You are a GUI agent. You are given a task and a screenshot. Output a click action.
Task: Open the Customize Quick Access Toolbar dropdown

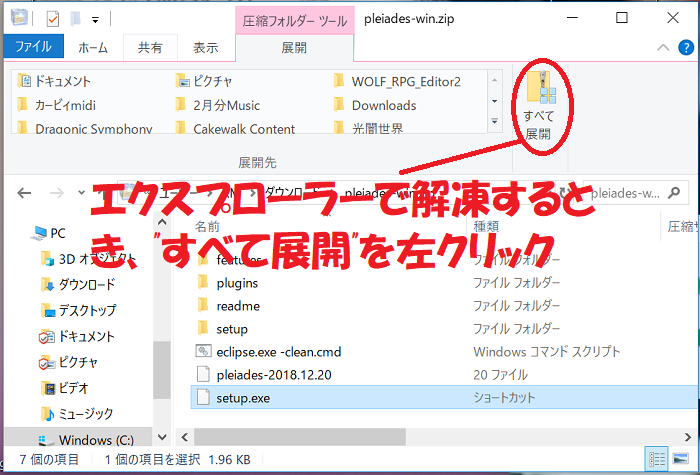coord(95,20)
